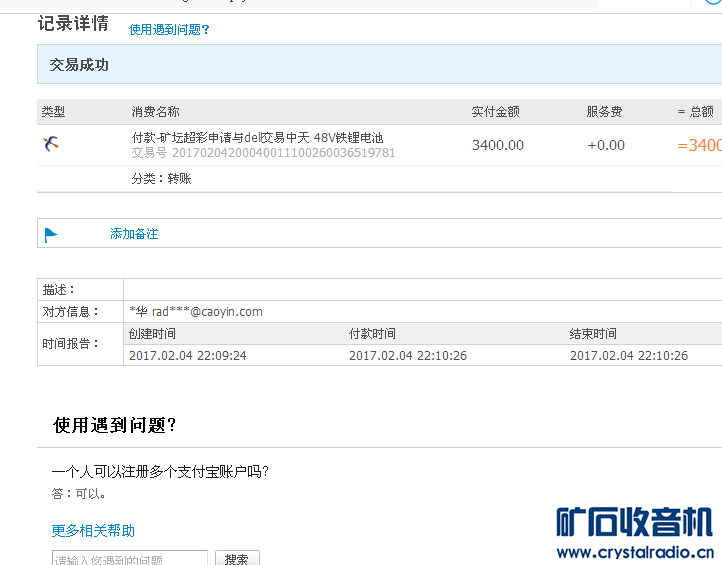Click the 搜索 button
The height and width of the screenshot is (565, 722).
click(237, 559)
